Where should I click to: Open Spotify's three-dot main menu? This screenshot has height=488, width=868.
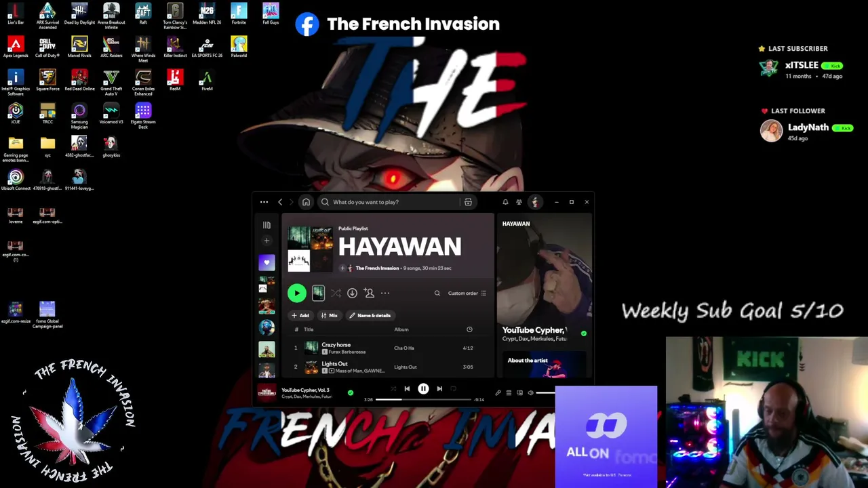264,202
